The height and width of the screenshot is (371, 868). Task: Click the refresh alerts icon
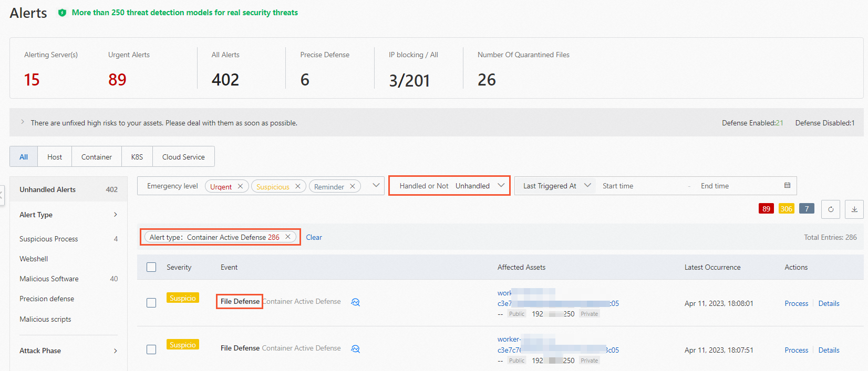pos(831,209)
